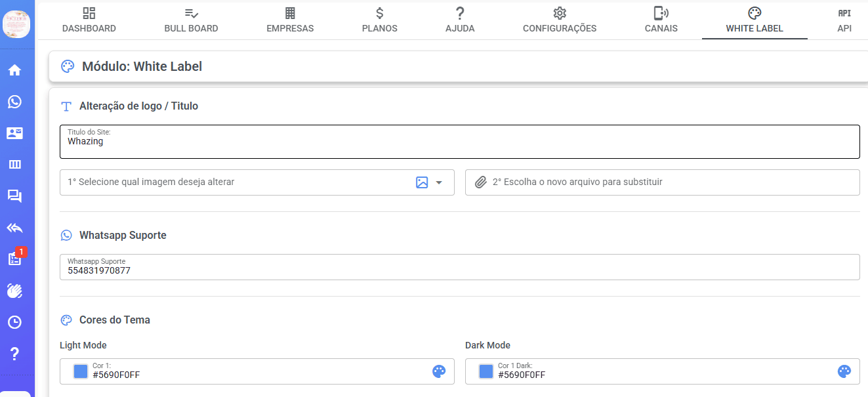The width and height of the screenshot is (868, 397).
Task: Open the contacts card icon in sidebar
Action: click(x=14, y=133)
